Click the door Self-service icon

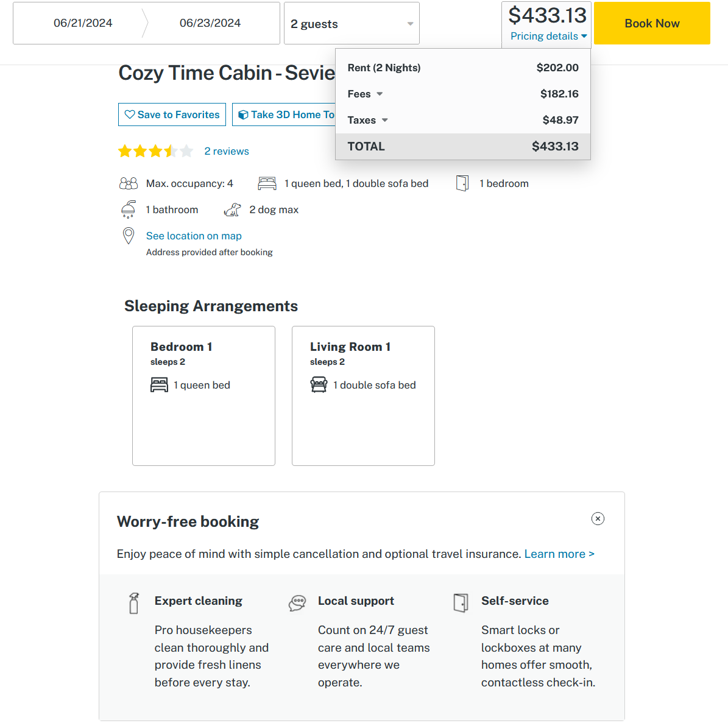[x=461, y=602]
